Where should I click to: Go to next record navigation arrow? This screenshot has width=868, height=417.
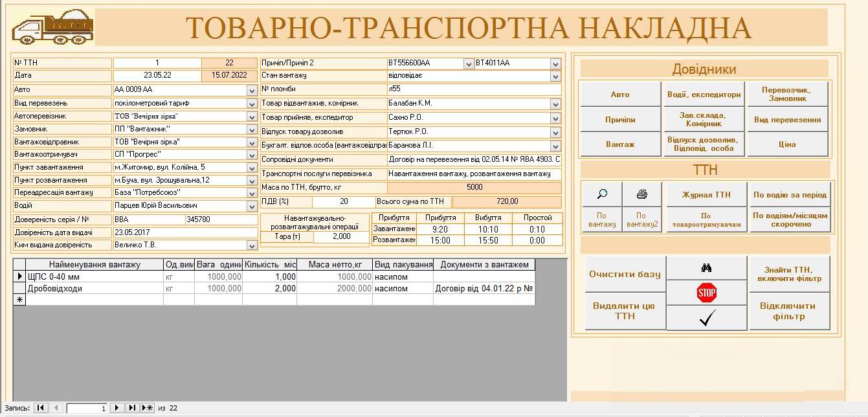point(117,408)
